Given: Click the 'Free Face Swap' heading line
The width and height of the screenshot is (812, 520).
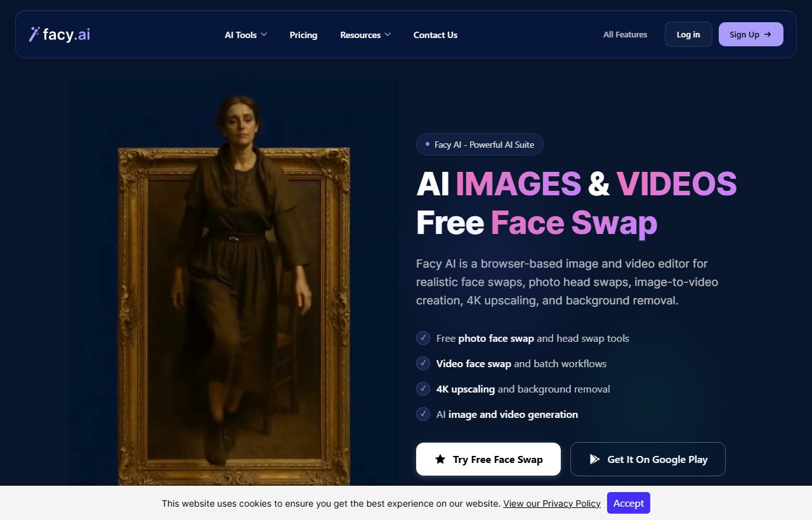Looking at the screenshot, I should (537, 223).
